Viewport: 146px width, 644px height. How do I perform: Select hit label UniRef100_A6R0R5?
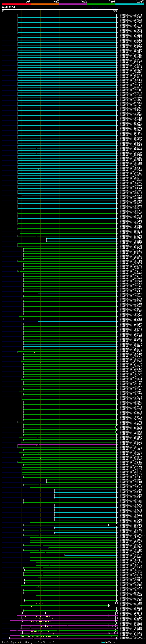point(131,628)
